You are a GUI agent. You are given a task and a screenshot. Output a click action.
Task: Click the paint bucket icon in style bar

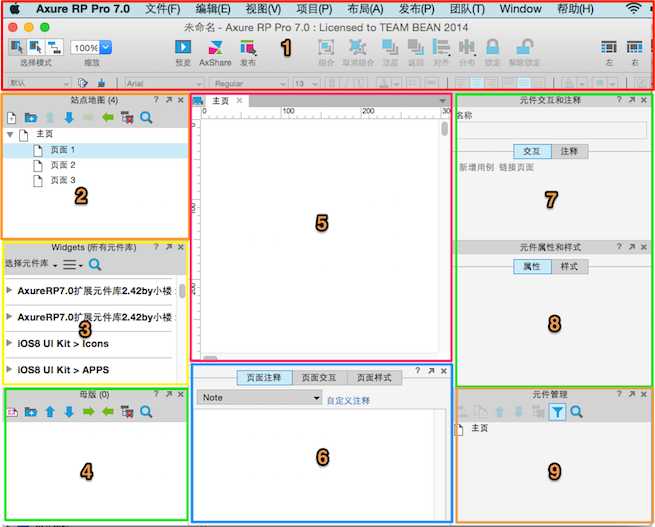pyautogui.click(x=102, y=83)
